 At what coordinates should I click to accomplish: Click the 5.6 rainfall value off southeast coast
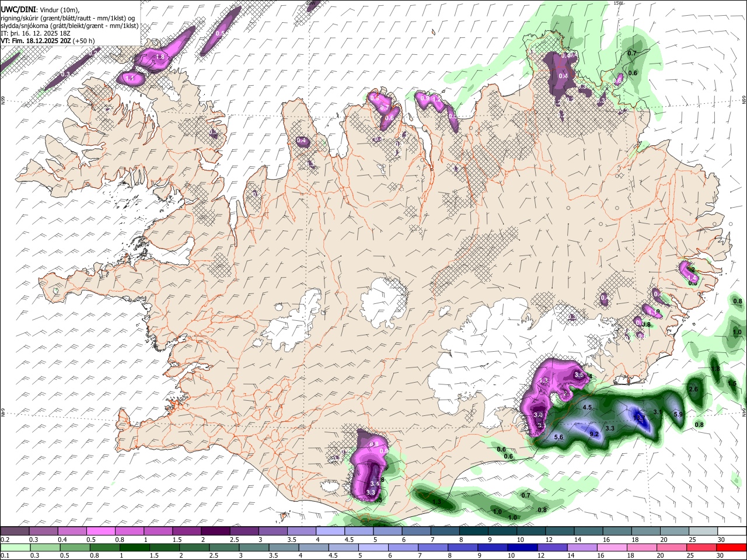558,437
